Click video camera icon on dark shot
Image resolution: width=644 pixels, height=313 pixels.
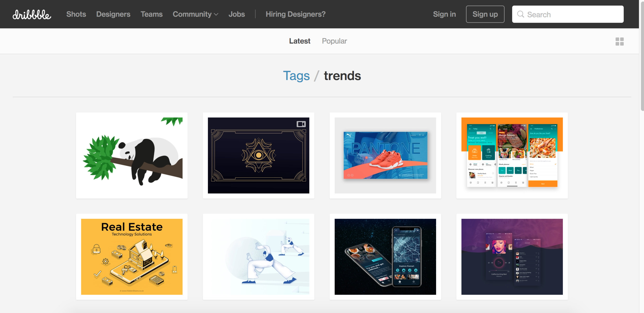(301, 124)
